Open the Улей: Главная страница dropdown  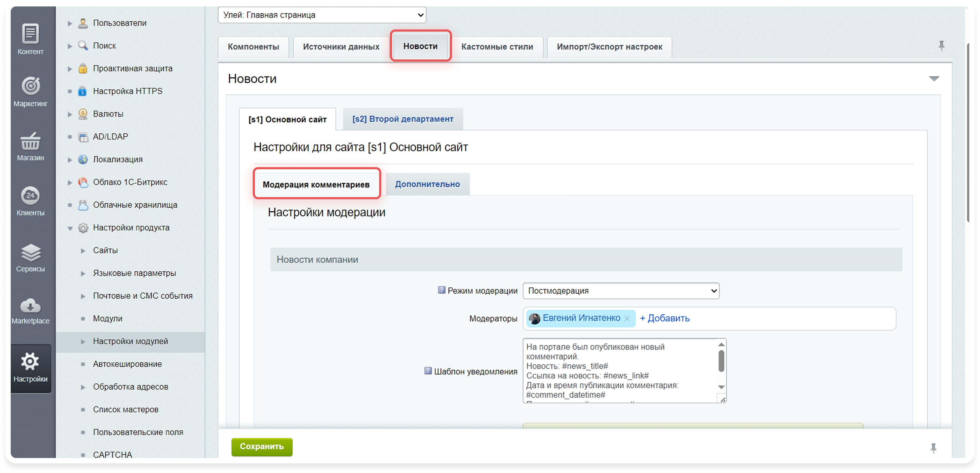coord(322,15)
